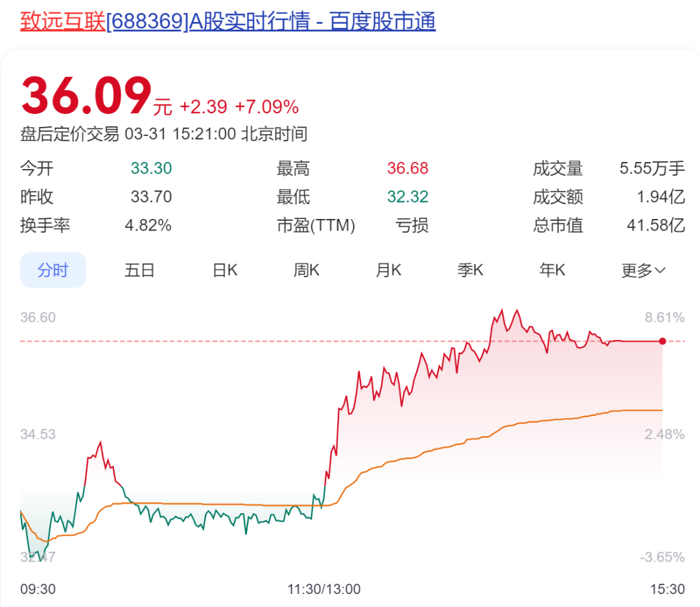The width and height of the screenshot is (700, 607).
Task: Click the change amount +2.39
Action: (203, 107)
